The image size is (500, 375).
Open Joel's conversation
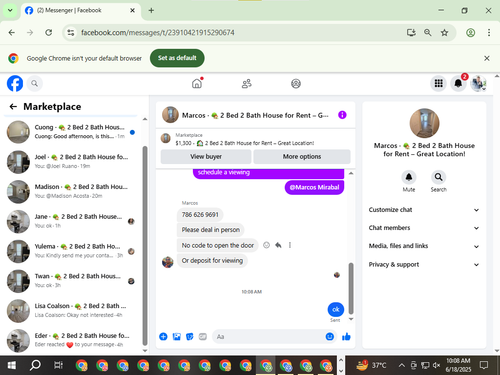pyautogui.click(x=72, y=161)
